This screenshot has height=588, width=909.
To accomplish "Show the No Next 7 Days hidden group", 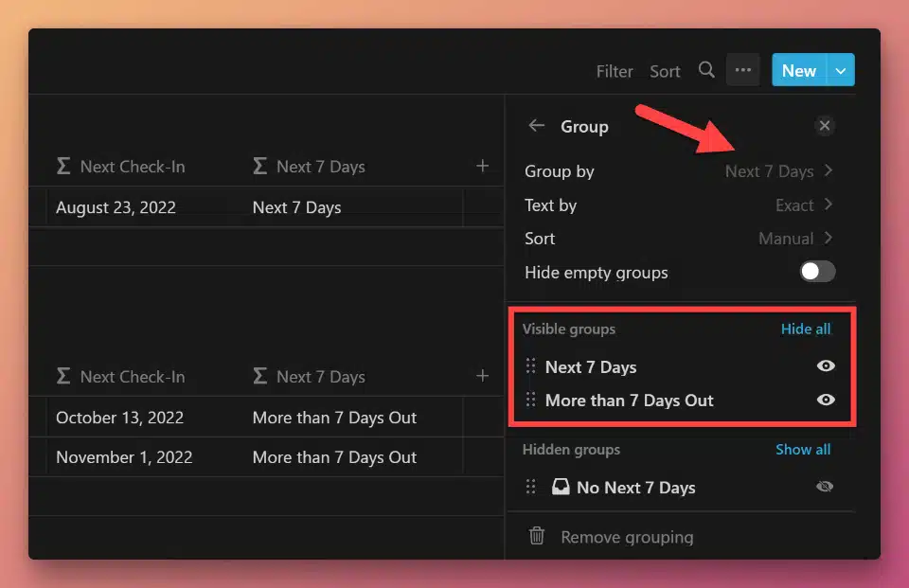I will click(825, 487).
